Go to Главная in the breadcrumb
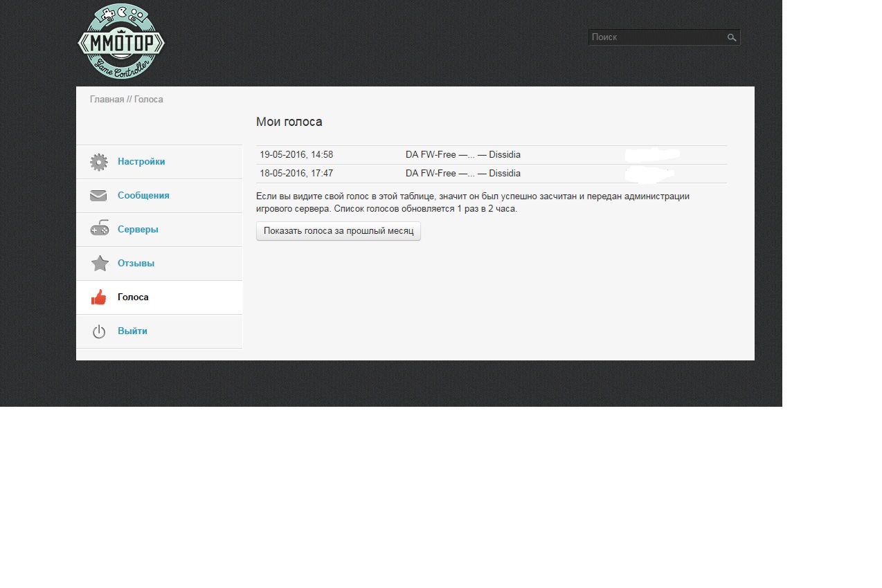 (x=107, y=100)
